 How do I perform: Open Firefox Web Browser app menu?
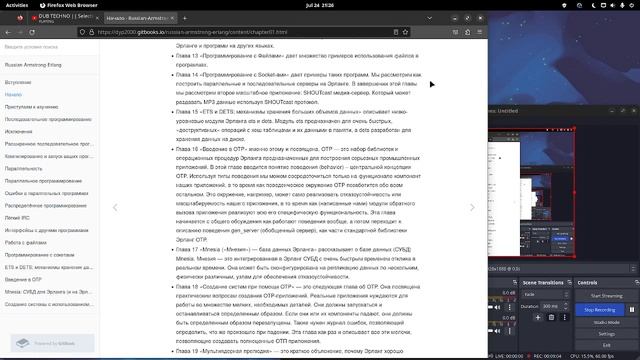click(x=69, y=5)
